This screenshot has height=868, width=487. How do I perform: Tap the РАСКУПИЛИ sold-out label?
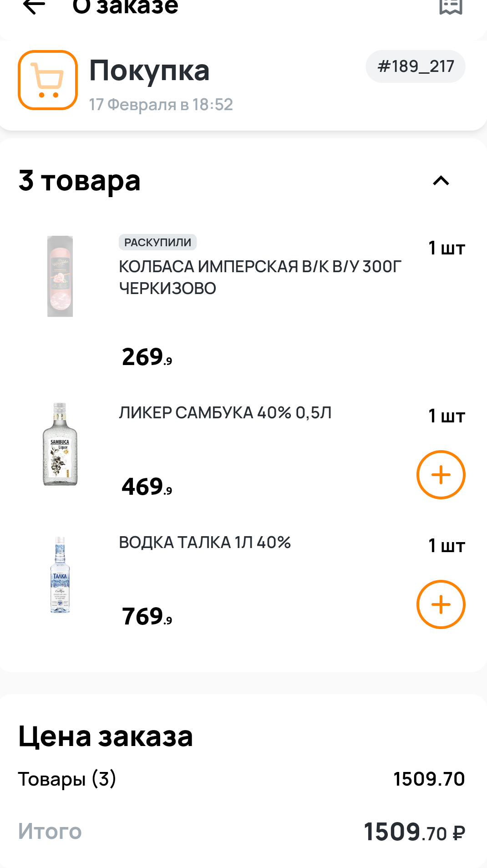(157, 242)
